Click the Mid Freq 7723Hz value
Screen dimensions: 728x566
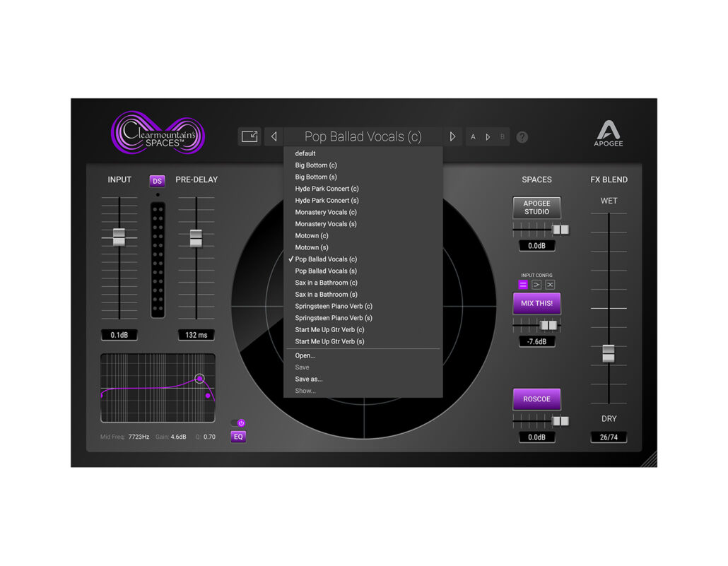[x=139, y=437]
